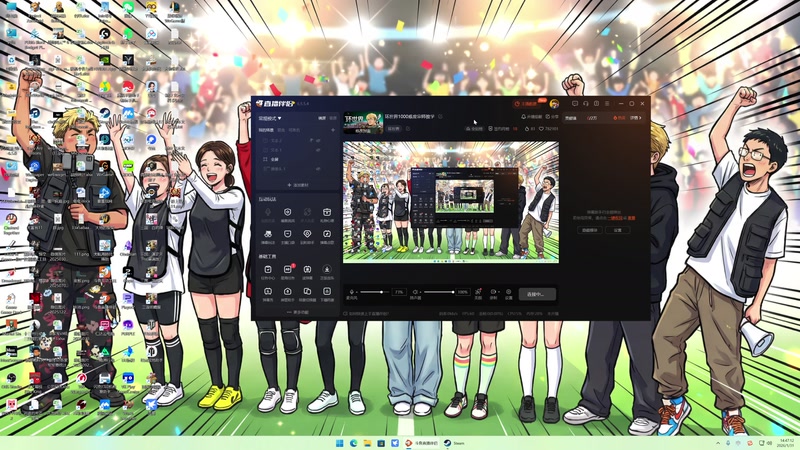Click the speaker volume 100% value box

point(462,292)
